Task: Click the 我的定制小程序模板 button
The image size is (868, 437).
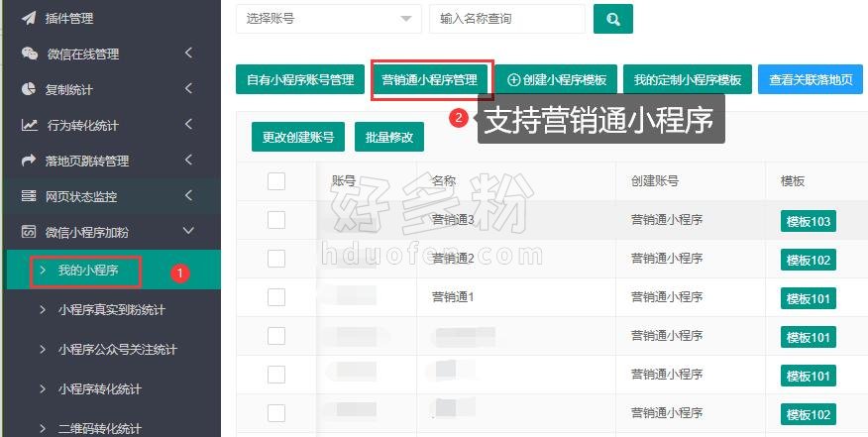Action: pos(688,79)
